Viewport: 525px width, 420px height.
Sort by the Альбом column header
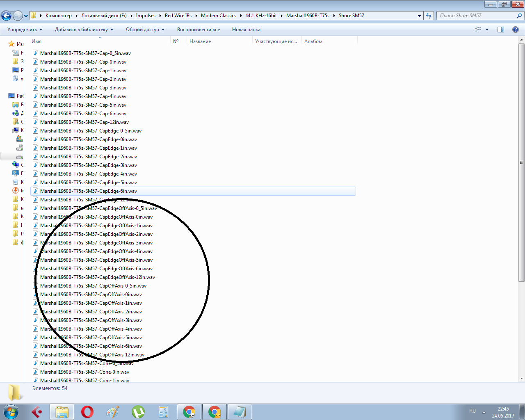coord(329,41)
